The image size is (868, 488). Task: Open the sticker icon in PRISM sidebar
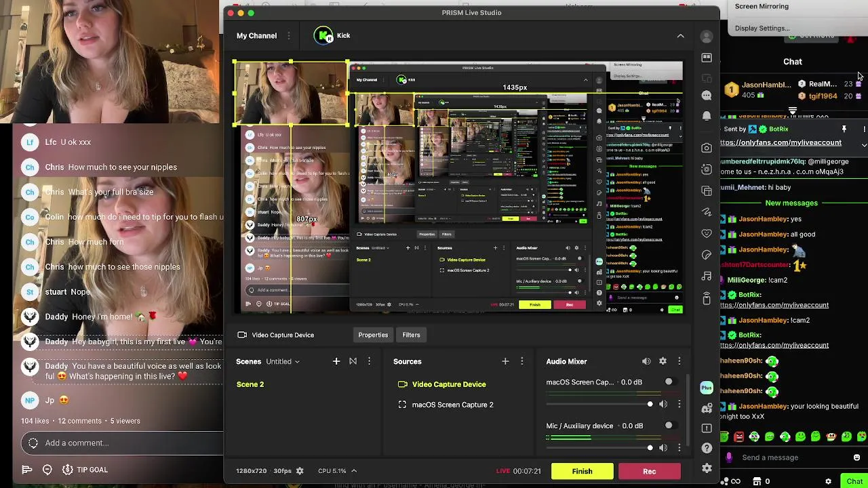[x=707, y=255]
